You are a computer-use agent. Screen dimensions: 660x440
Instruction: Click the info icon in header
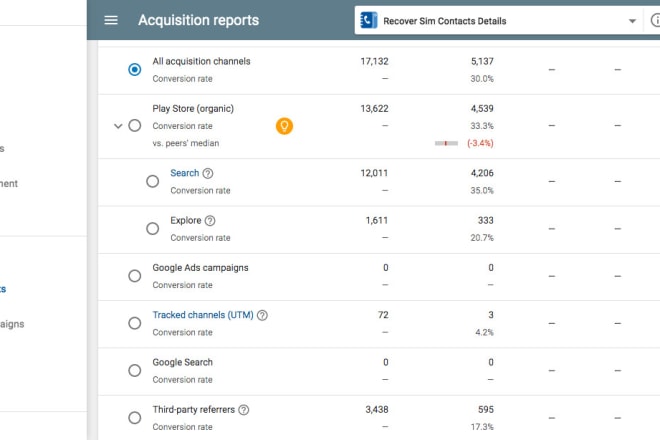(x=655, y=20)
